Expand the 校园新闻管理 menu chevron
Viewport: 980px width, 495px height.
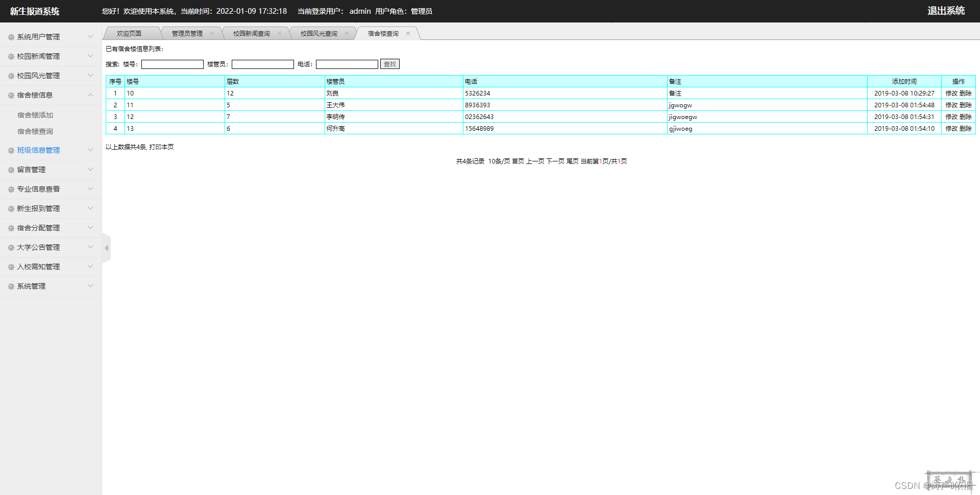(90, 56)
